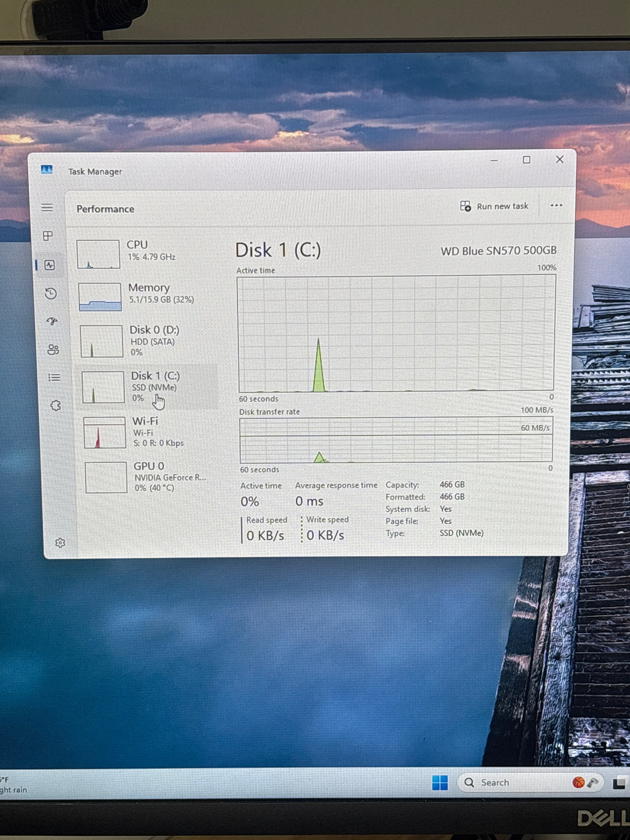
Task: Click the Active time 0% value
Action: click(x=250, y=502)
